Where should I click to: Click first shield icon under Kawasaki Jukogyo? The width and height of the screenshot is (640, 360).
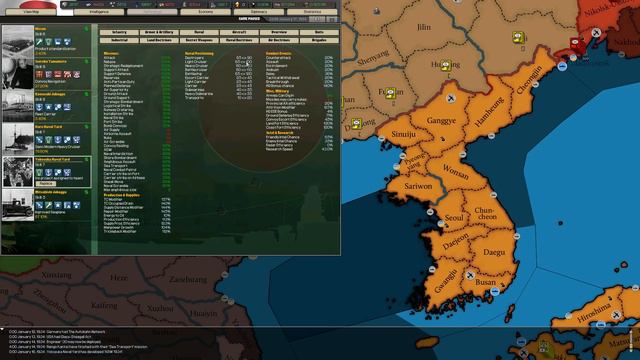click(39, 107)
